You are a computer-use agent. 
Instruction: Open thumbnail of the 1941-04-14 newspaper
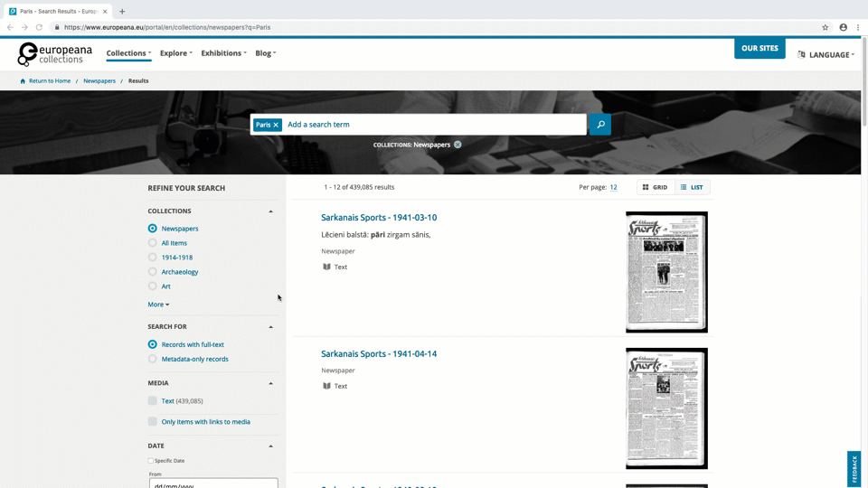666,408
